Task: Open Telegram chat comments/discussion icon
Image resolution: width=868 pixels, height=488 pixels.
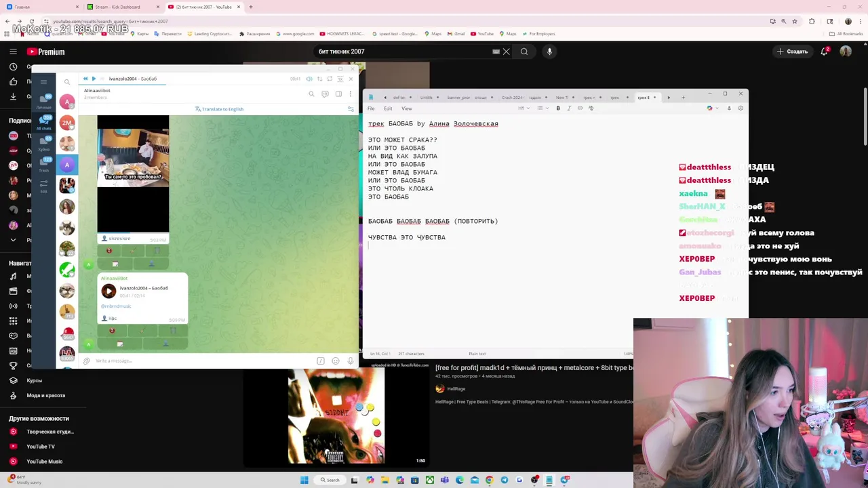Action: [325, 94]
